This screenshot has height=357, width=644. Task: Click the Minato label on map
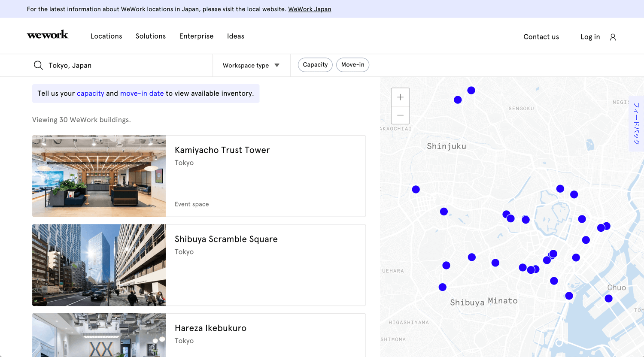(503, 301)
